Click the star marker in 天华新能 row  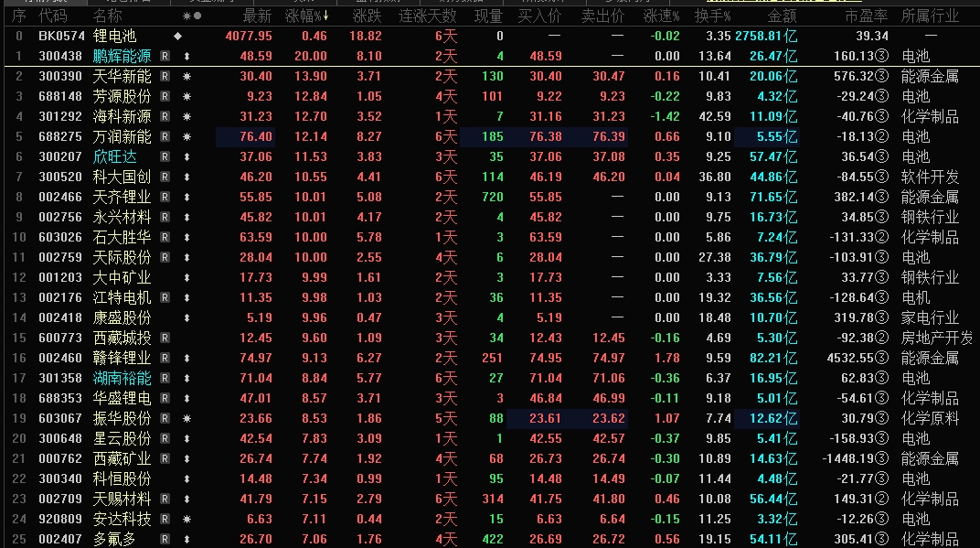(186, 76)
